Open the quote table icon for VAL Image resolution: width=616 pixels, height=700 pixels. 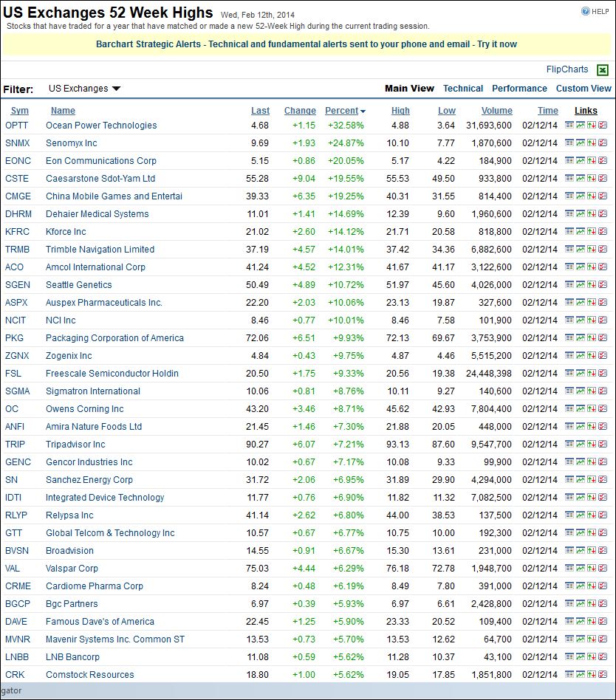click(569, 569)
